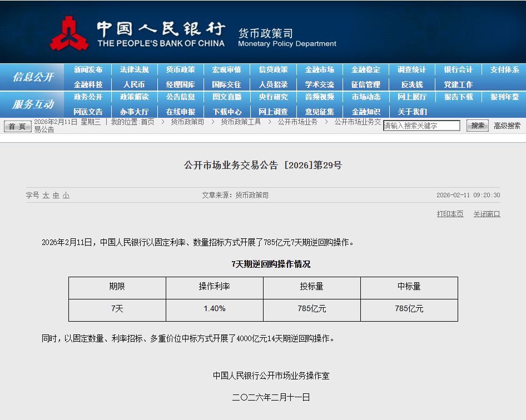Set font size to small (小)
This screenshot has height=420, width=526.
pyautogui.click(x=66, y=196)
